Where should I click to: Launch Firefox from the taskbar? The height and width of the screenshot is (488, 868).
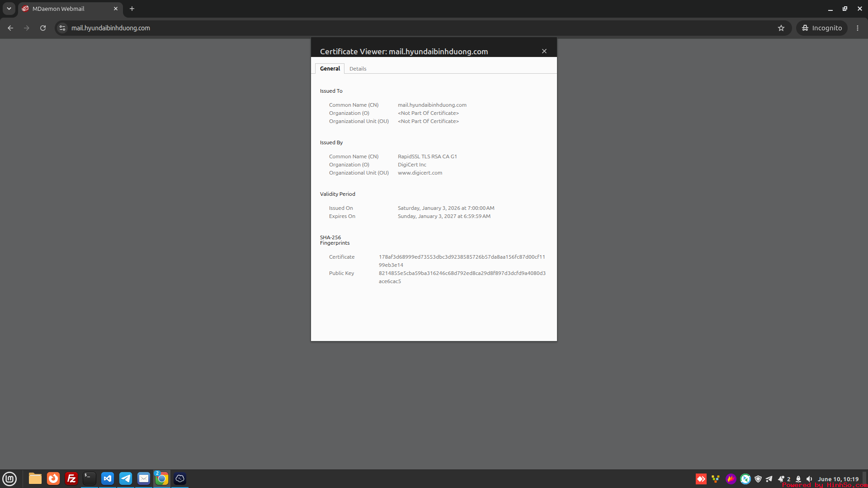click(x=53, y=479)
